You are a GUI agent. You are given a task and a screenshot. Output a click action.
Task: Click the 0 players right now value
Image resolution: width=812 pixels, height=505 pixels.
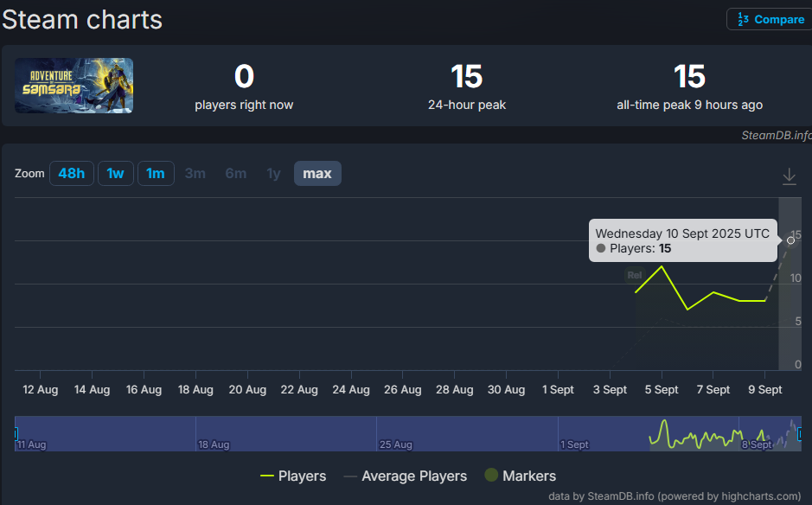click(244, 76)
